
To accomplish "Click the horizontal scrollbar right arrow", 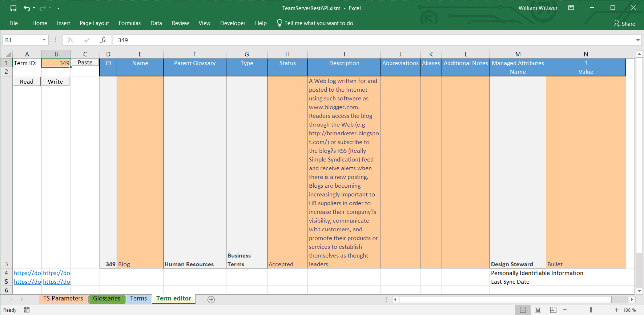I will coord(632,299).
